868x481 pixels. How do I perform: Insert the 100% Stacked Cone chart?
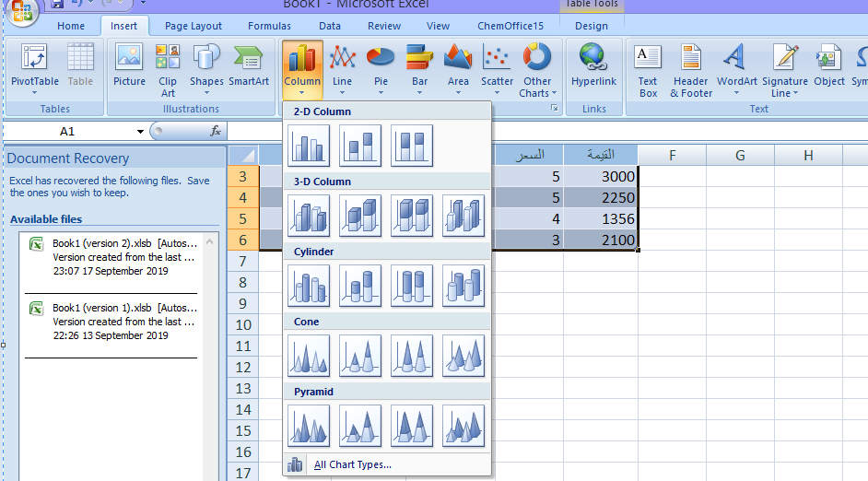(412, 356)
